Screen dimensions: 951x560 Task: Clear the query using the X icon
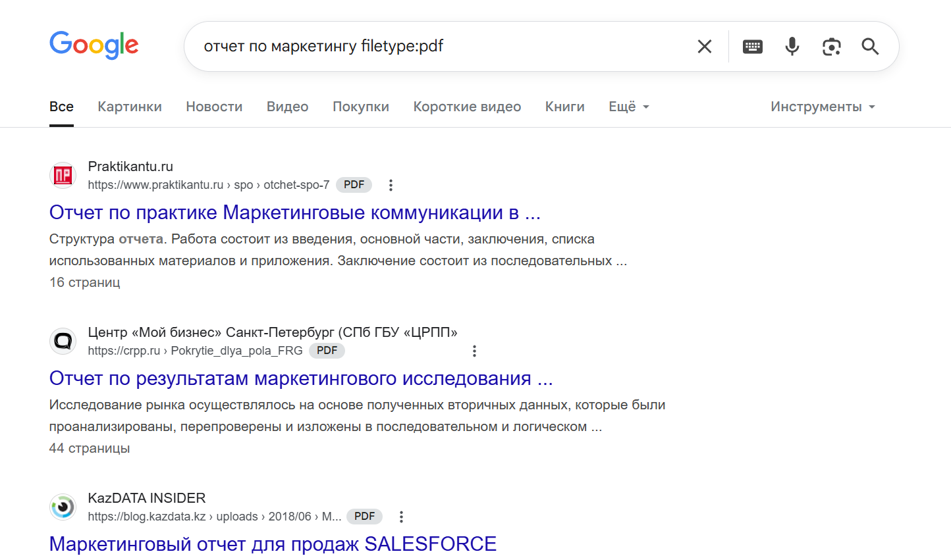tap(704, 46)
